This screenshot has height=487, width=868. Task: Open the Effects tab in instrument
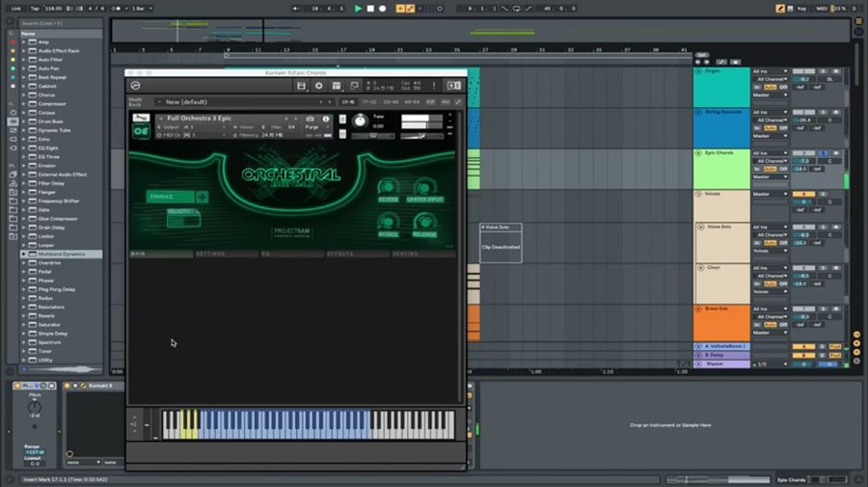[x=339, y=255]
